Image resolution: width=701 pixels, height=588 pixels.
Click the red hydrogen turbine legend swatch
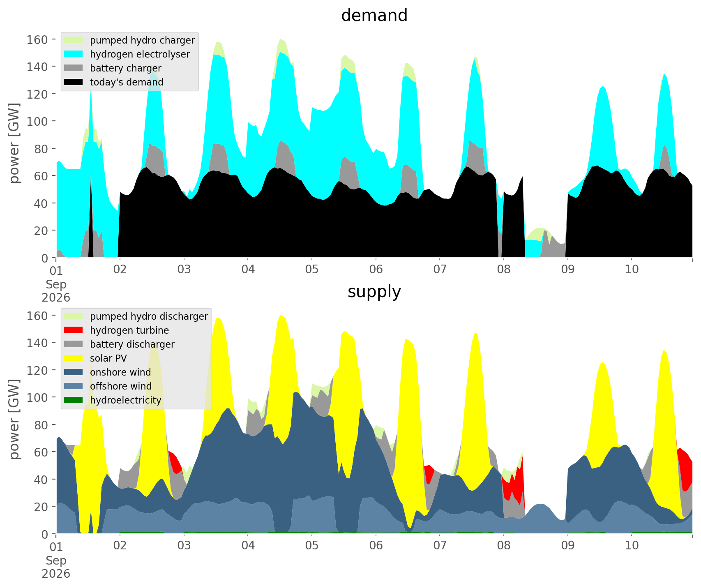pyautogui.click(x=74, y=330)
